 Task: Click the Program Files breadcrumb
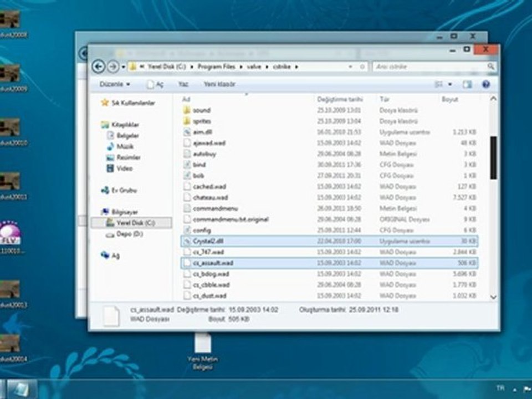click(x=216, y=67)
